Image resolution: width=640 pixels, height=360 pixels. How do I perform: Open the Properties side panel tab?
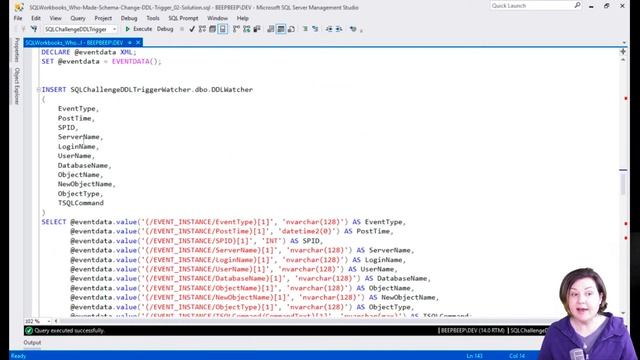17,50
